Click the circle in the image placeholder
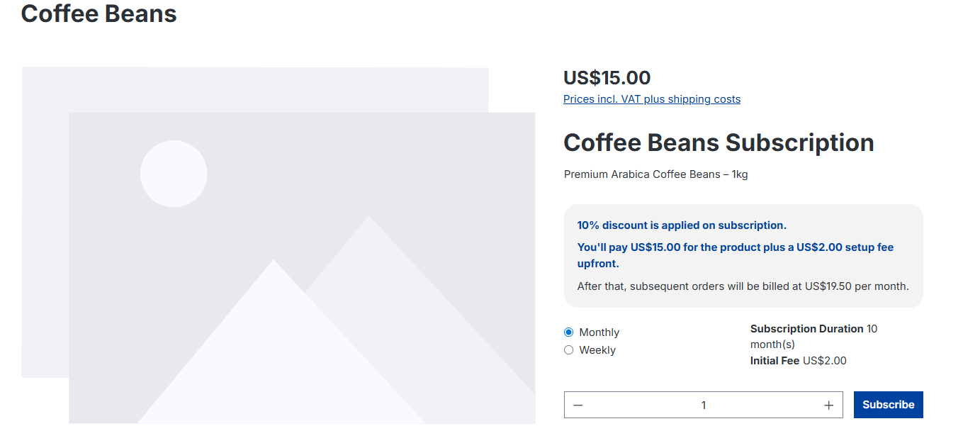This screenshot has height=448, width=980. click(174, 173)
